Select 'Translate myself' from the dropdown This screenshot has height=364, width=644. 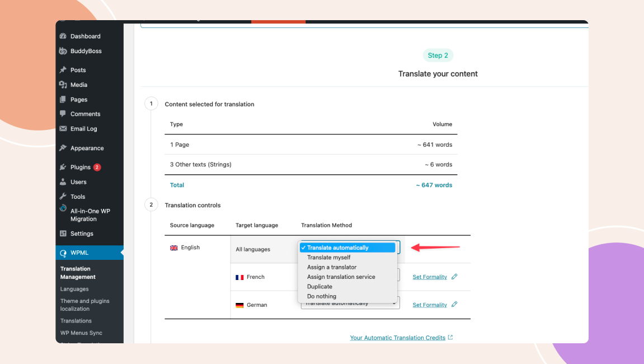pyautogui.click(x=328, y=258)
